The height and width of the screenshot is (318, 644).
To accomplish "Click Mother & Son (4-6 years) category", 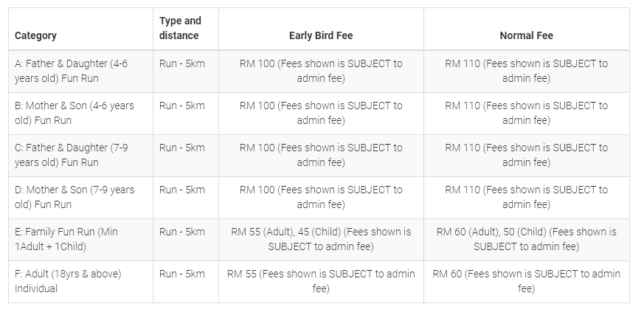I will pyautogui.click(x=75, y=113).
